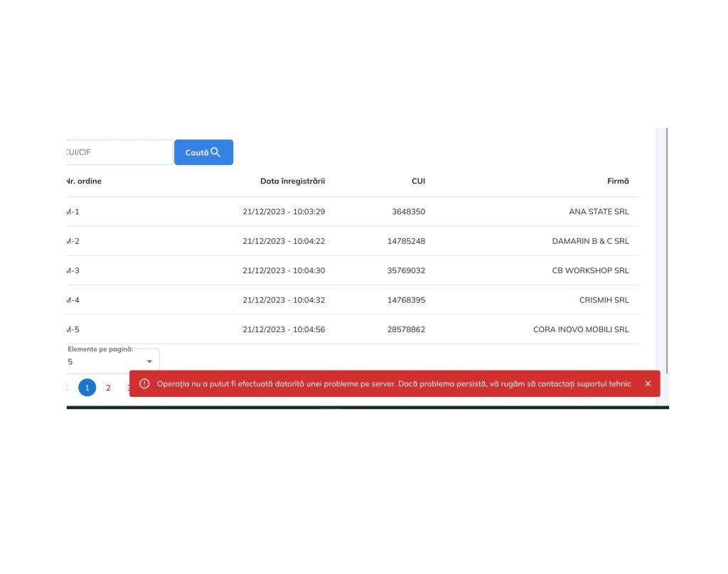
Task: Sort by Data înregistrării column header
Action: coord(292,181)
